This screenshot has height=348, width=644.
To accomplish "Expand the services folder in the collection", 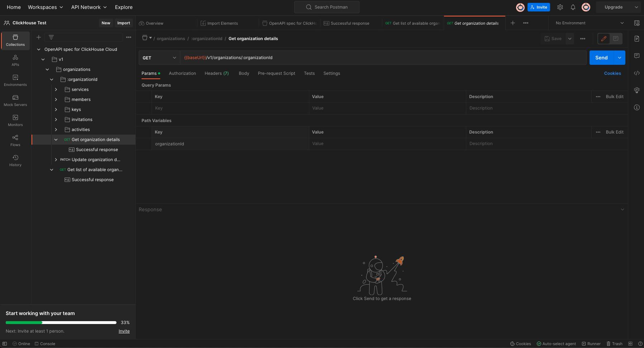I will pyautogui.click(x=56, y=89).
